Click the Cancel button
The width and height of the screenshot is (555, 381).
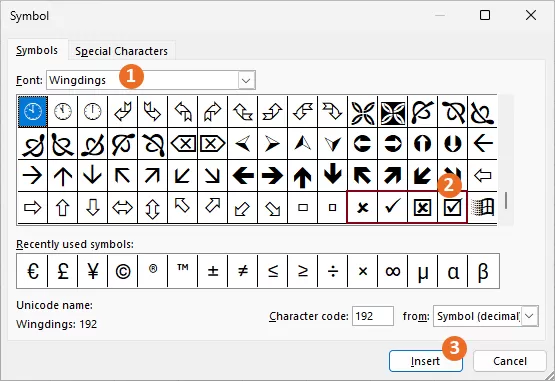(510, 361)
